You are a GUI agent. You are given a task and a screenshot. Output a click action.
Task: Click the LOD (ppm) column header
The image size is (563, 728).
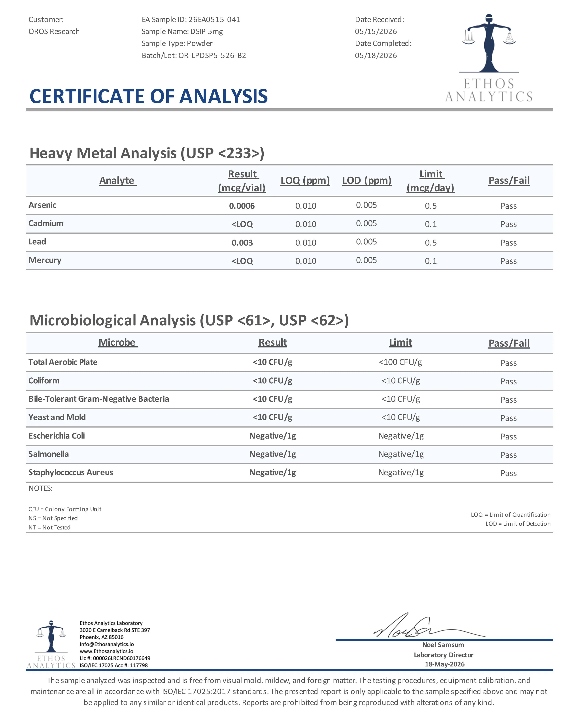pos(367,180)
